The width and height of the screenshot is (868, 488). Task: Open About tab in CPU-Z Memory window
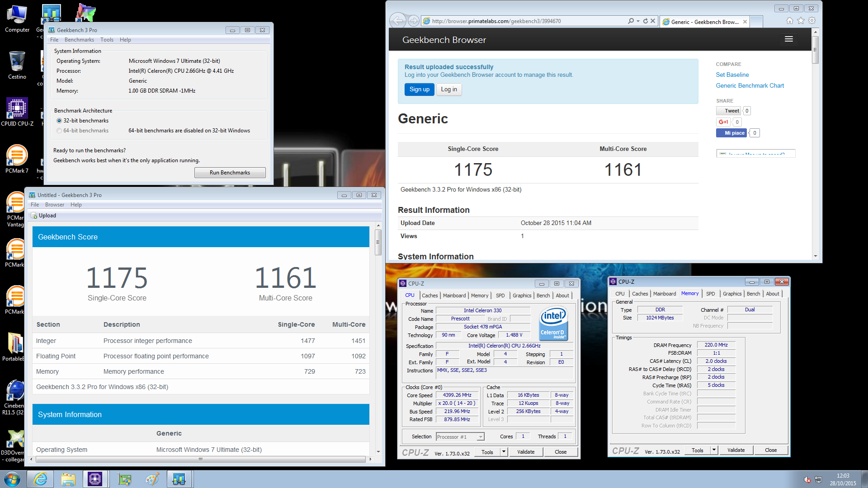(x=773, y=294)
